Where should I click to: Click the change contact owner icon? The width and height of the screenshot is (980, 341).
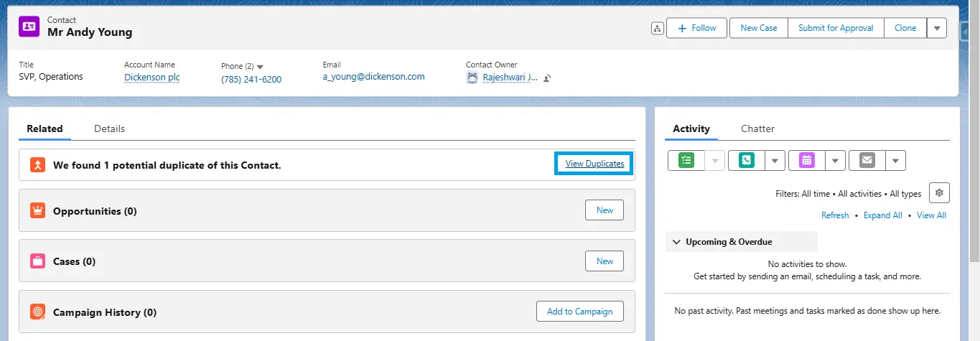pos(547,78)
